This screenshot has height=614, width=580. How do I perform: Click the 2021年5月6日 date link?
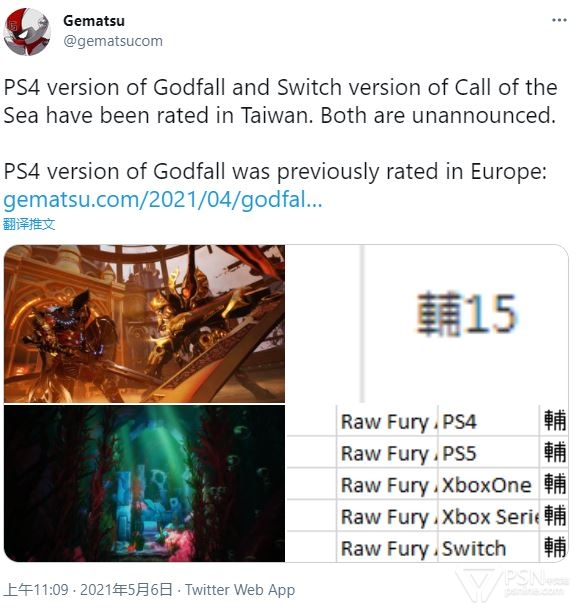pyautogui.click(x=126, y=589)
